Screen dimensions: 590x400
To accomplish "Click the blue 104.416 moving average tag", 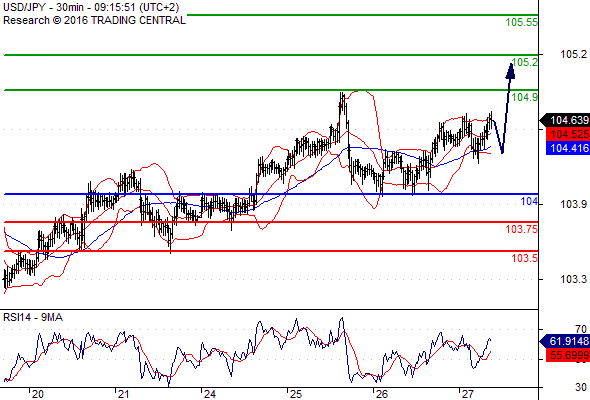I will (568, 148).
